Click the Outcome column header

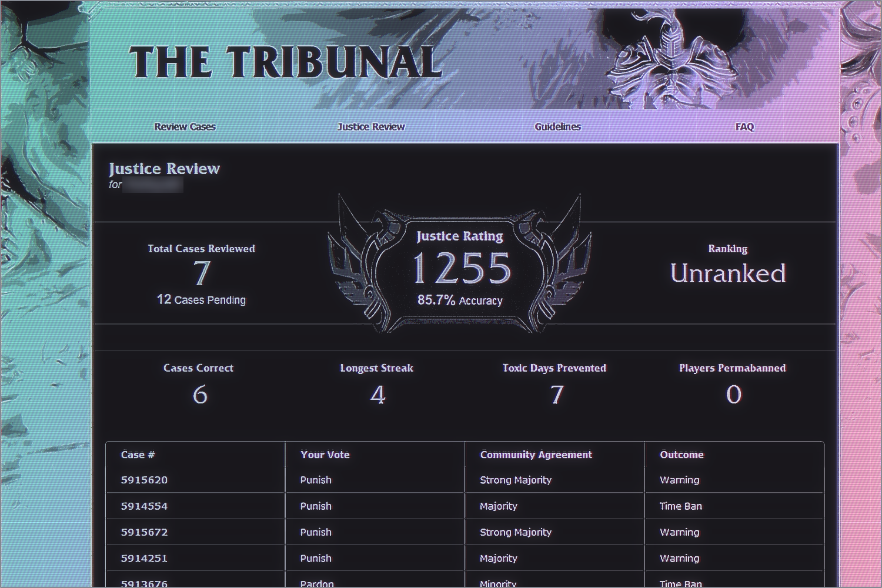click(681, 455)
